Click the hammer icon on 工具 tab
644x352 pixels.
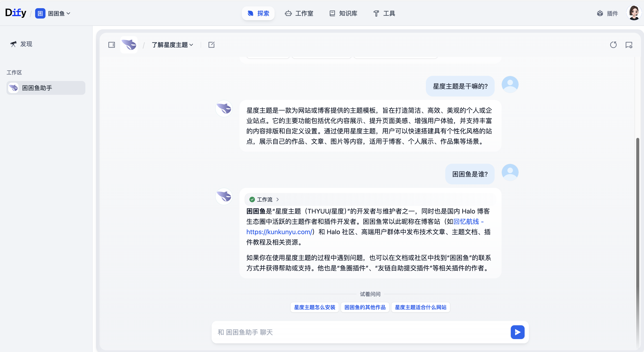click(x=376, y=13)
